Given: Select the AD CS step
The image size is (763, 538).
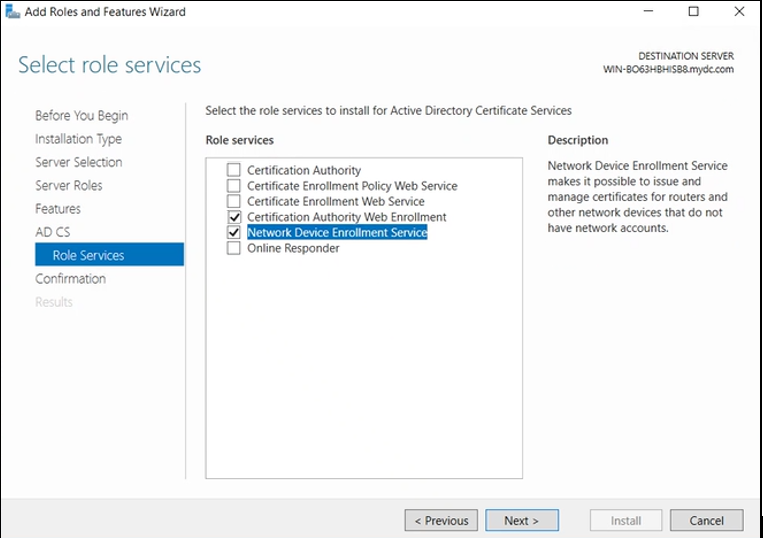Looking at the screenshot, I should 53,232.
